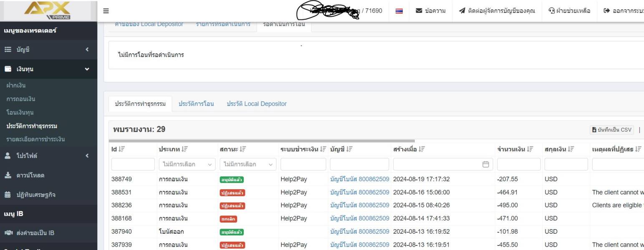644x250 pixels.
Task: Switch to ประวัติการโอน tab
Action: [x=196, y=104]
